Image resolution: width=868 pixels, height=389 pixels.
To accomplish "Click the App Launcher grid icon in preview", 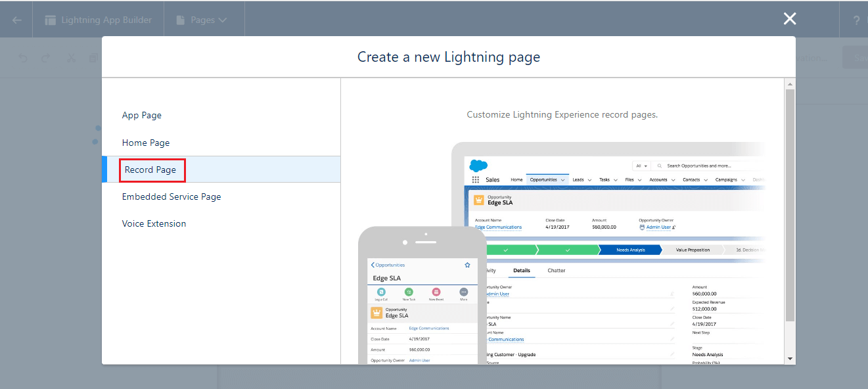I will pos(475,179).
